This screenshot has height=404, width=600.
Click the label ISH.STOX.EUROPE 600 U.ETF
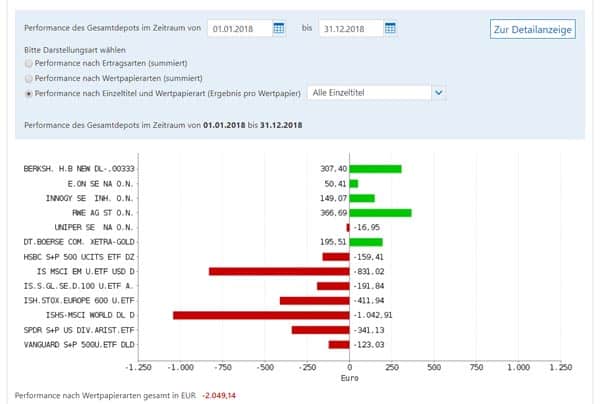[79, 301]
